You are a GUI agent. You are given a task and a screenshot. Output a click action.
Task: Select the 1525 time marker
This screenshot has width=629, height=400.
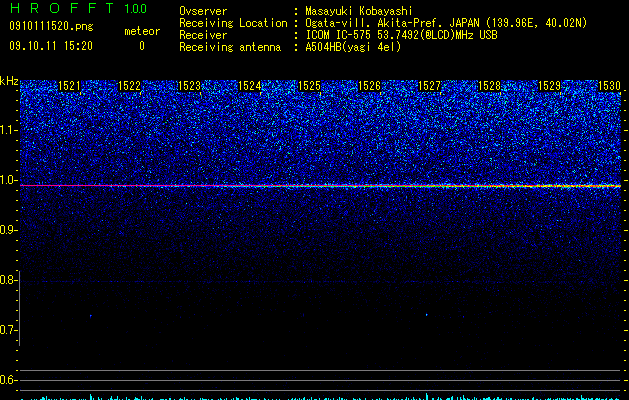[310, 86]
